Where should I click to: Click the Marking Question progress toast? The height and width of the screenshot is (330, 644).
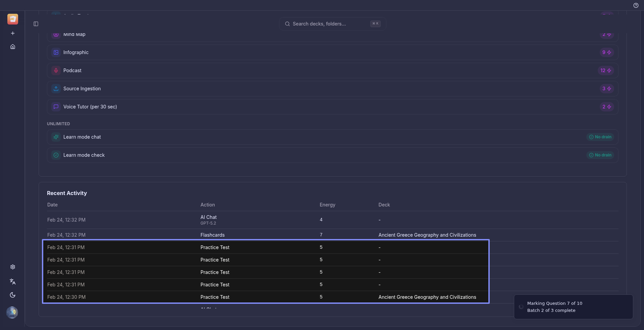pos(573,307)
